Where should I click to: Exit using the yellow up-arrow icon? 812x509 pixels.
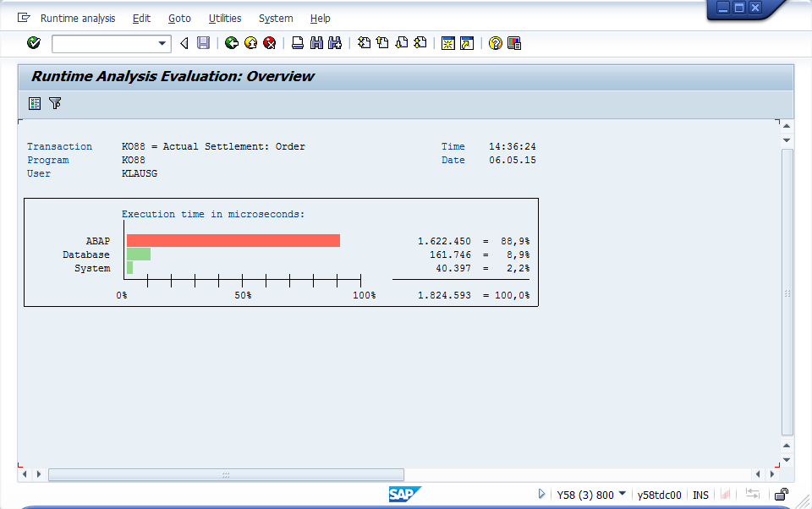tap(250, 43)
